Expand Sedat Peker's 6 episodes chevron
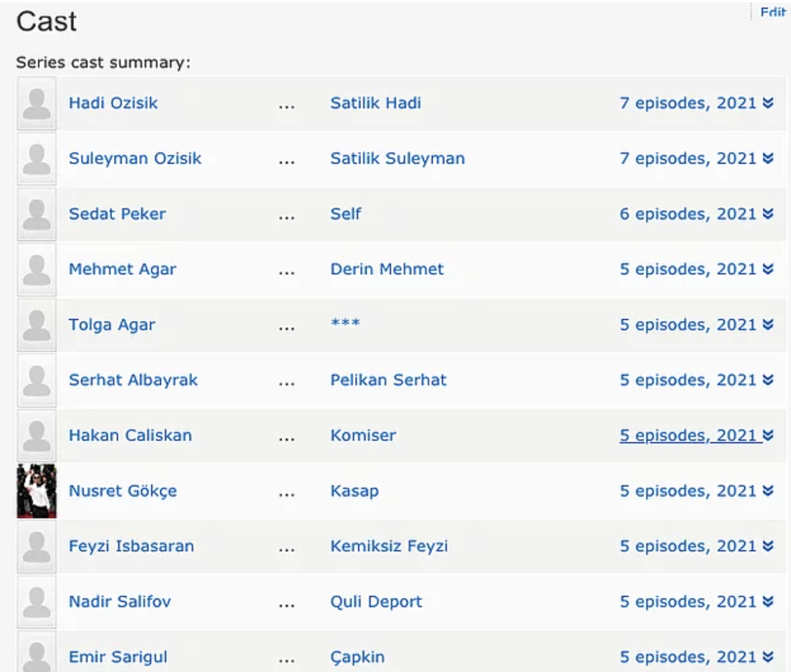791x672 pixels. click(768, 214)
